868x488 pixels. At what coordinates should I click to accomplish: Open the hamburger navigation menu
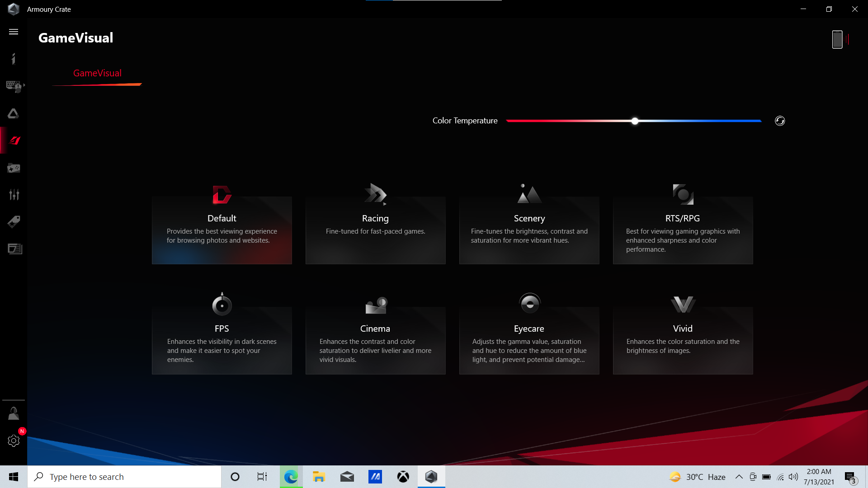(x=14, y=32)
